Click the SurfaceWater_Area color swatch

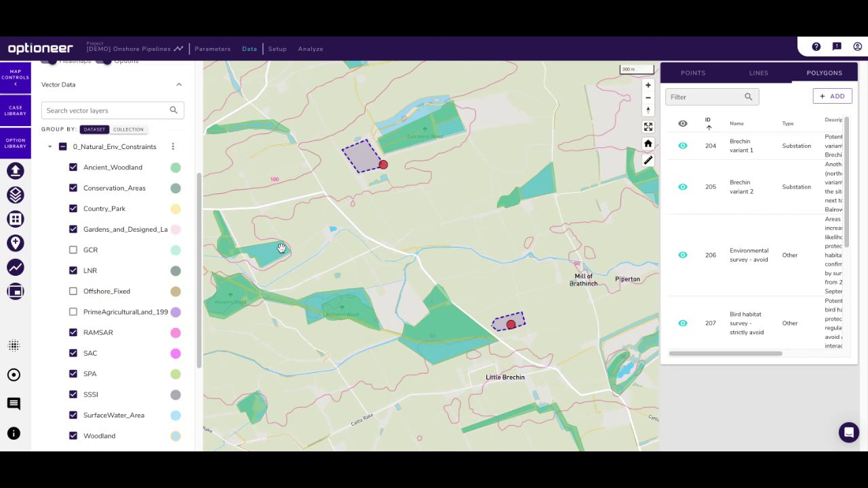point(176,415)
